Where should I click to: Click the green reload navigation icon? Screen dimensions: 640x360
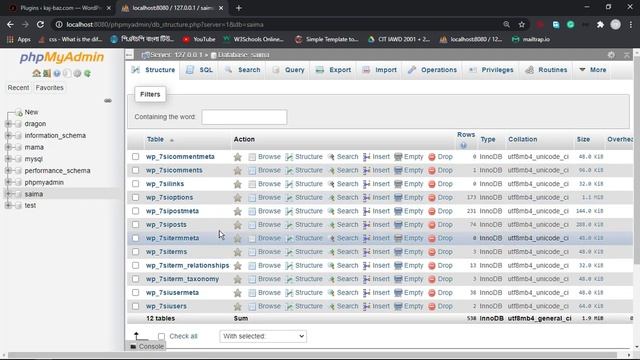[x=87, y=73]
